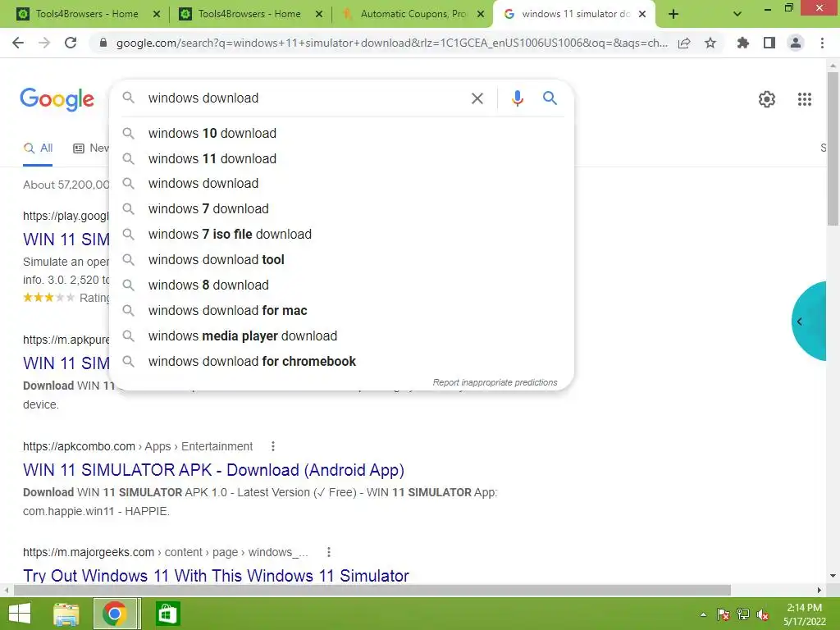This screenshot has height=630, width=840.
Task: Open Try Out Windows 11 Simulator result
Action: (216, 575)
